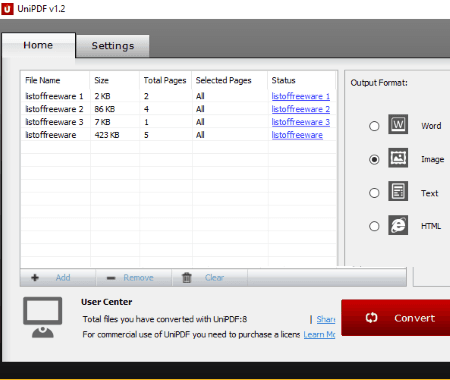Click the refresh arrows icon on Convert

tap(371, 318)
